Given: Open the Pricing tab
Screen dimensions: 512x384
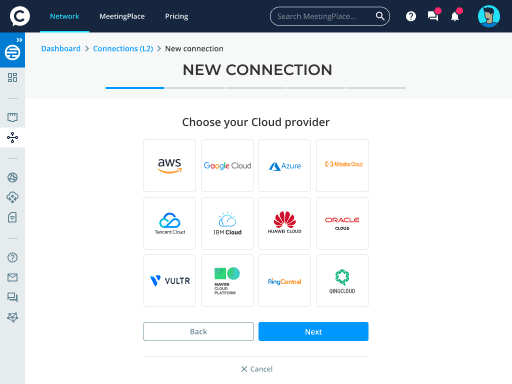Looking at the screenshot, I should point(177,16).
